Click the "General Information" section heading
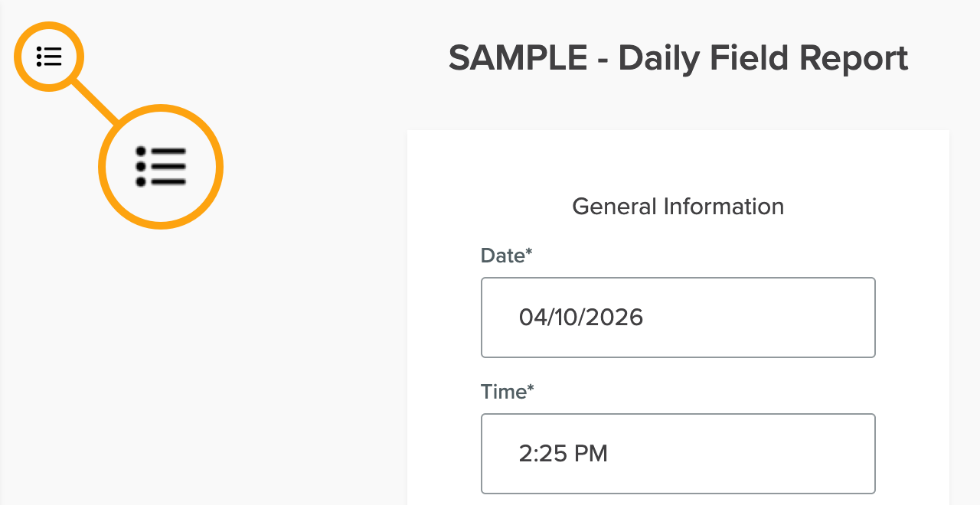980x505 pixels. pos(678,207)
